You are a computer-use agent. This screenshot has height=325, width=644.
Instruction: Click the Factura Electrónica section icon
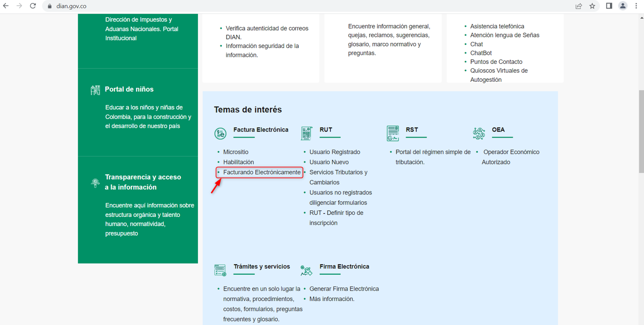tap(220, 134)
